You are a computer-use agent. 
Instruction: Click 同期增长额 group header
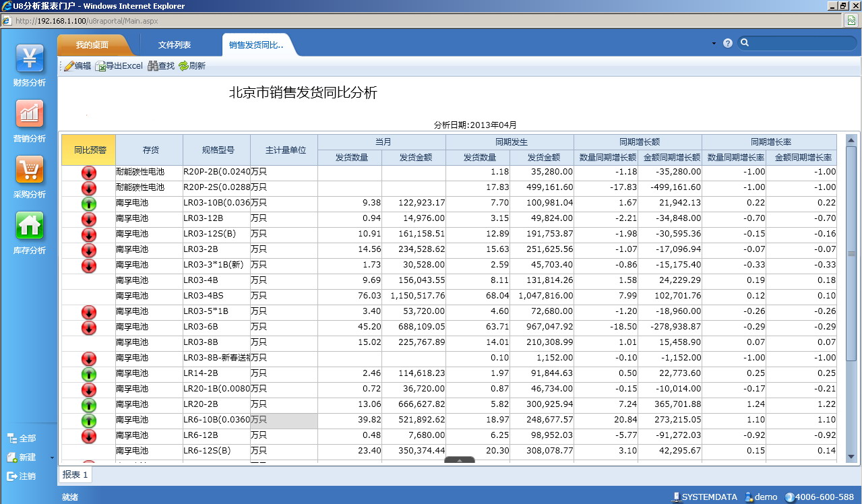638,142
